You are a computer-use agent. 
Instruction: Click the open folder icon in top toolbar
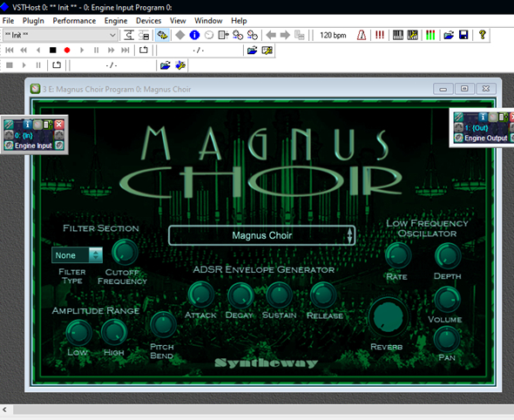click(x=449, y=35)
